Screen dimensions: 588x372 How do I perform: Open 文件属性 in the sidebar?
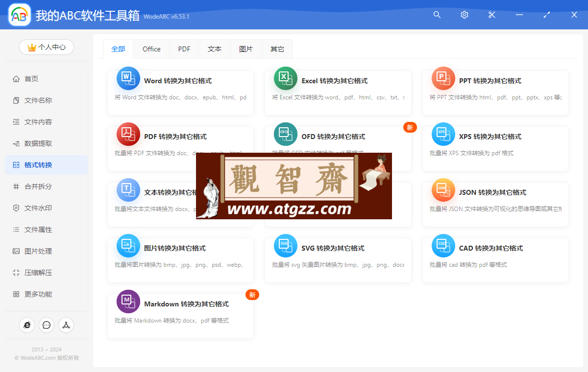(x=47, y=230)
